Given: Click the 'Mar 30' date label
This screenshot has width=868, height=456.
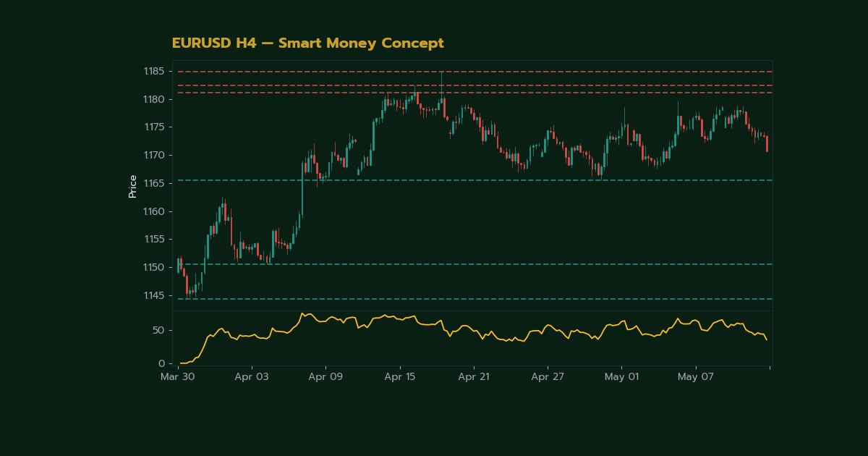Looking at the screenshot, I should pos(177,377).
